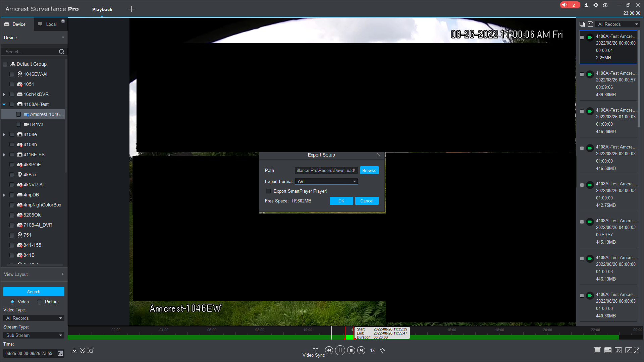Image resolution: width=644 pixels, height=362 pixels.
Task: Step to next frame
Action: 361,350
